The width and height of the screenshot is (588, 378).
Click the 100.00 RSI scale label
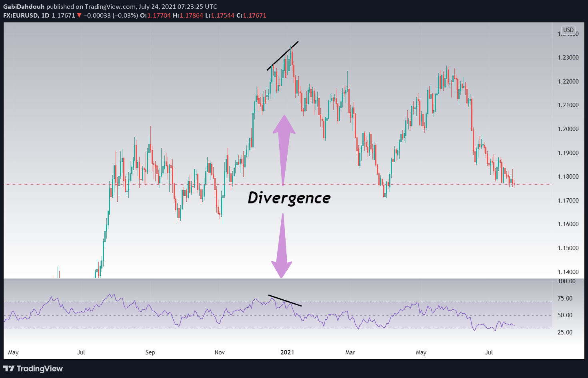[x=566, y=281]
